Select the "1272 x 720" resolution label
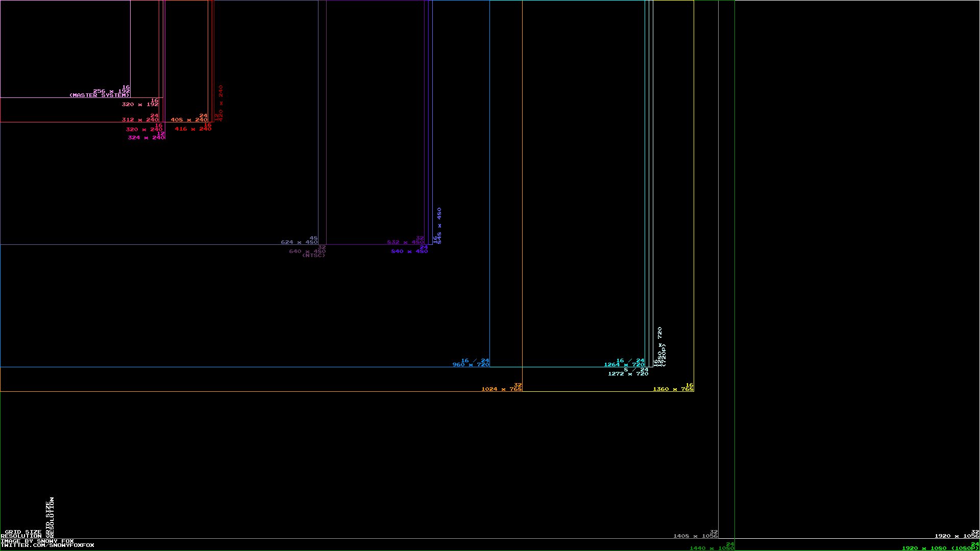 coord(628,374)
